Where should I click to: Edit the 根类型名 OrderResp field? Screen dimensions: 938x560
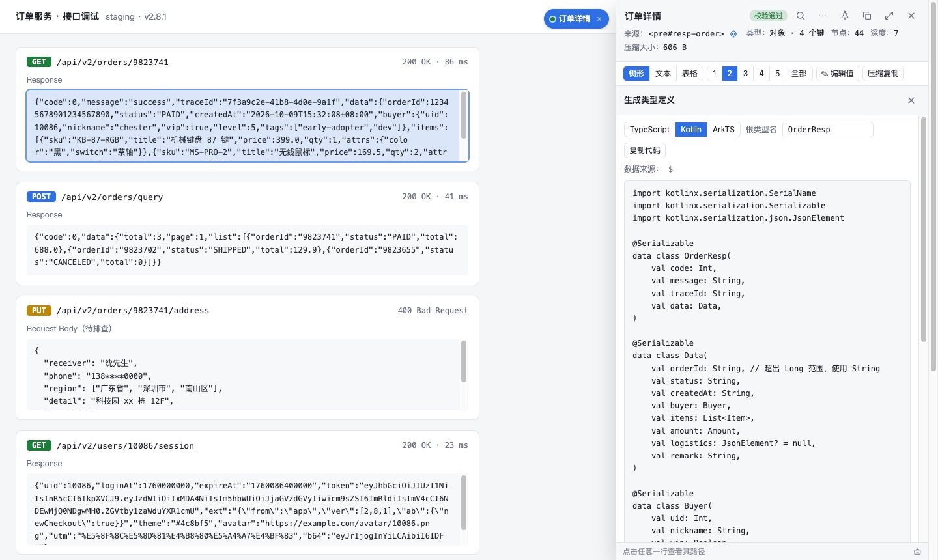[828, 130]
